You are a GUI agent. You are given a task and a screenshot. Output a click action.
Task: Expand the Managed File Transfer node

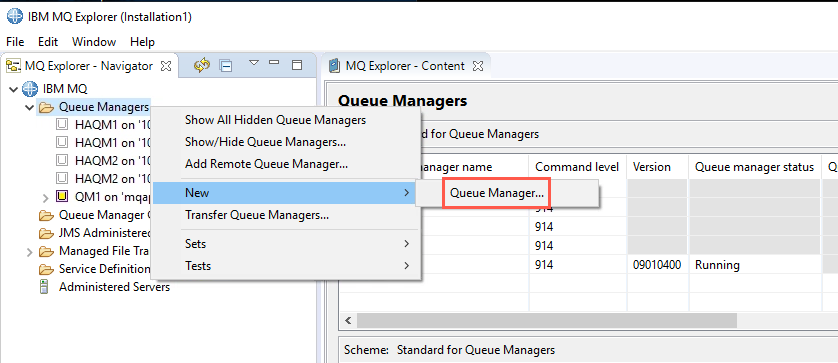pos(30,251)
